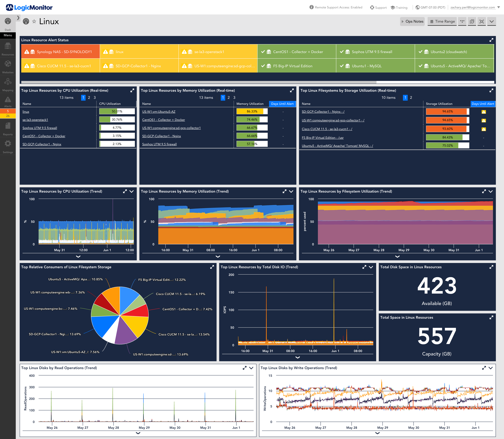Click the SD-GCP-Collector1 storage utilization bar

click(447, 112)
